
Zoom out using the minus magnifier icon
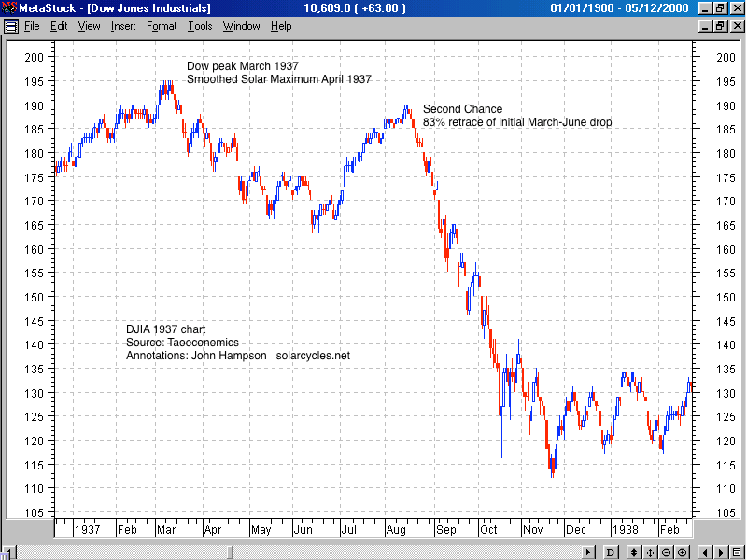point(666,553)
